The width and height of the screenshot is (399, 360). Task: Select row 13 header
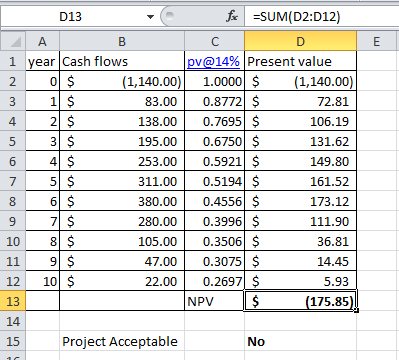13,301
